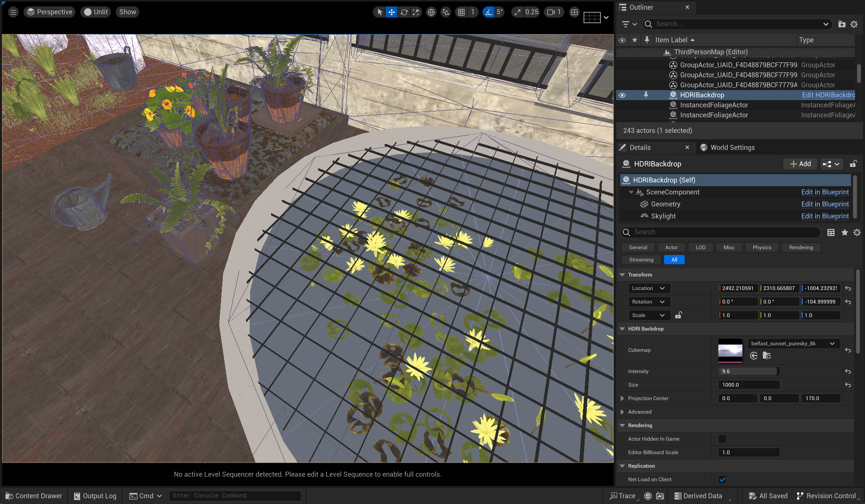Image resolution: width=865 pixels, height=504 pixels.
Task: Open Location absolute/relative dropdown
Action: [649, 288]
